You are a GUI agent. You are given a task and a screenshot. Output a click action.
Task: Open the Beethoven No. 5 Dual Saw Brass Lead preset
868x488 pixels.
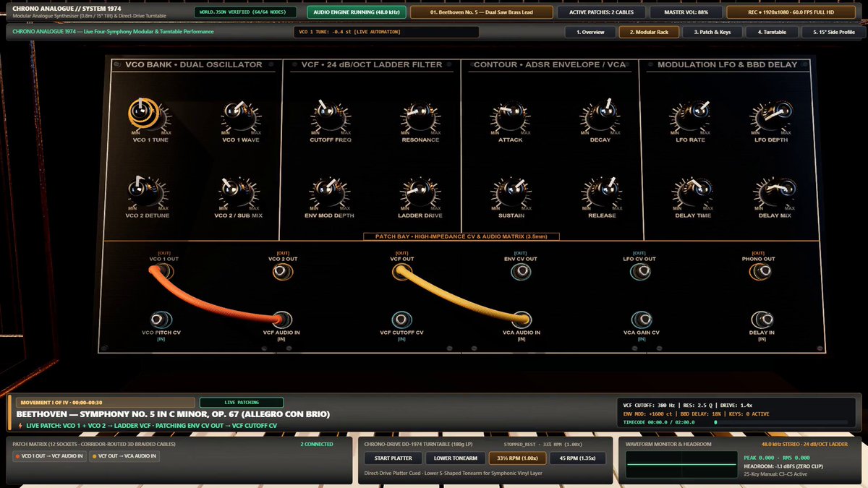pos(482,12)
